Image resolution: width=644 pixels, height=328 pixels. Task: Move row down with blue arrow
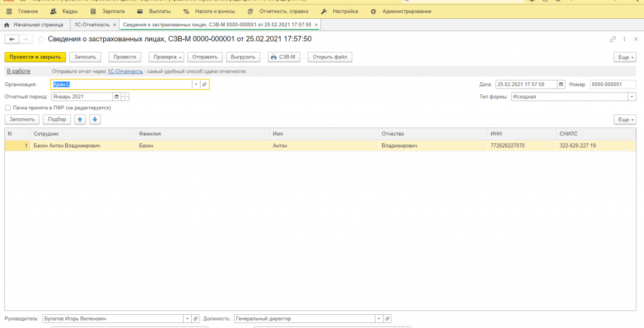tap(95, 119)
